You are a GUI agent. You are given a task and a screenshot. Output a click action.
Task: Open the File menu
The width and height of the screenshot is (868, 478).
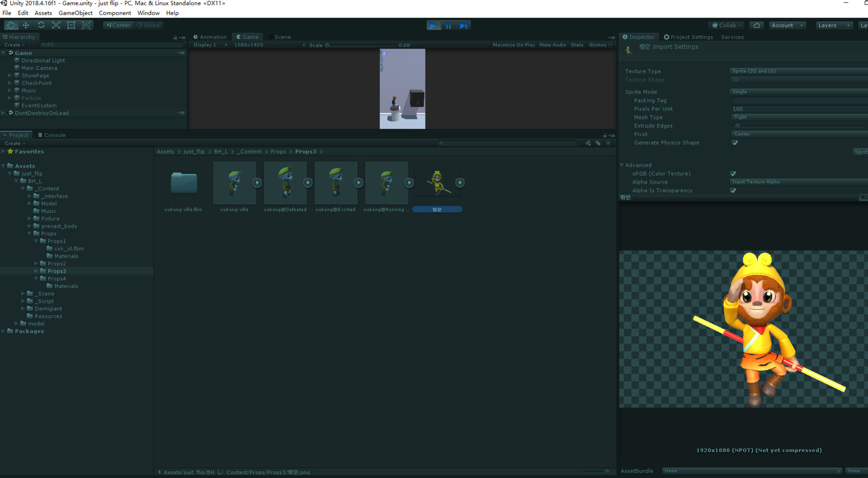7,13
